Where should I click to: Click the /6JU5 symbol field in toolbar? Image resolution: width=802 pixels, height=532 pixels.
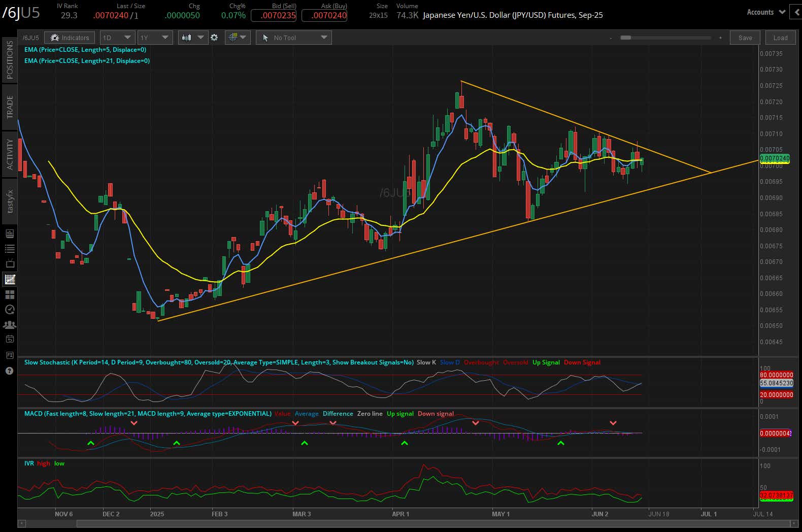pos(31,38)
